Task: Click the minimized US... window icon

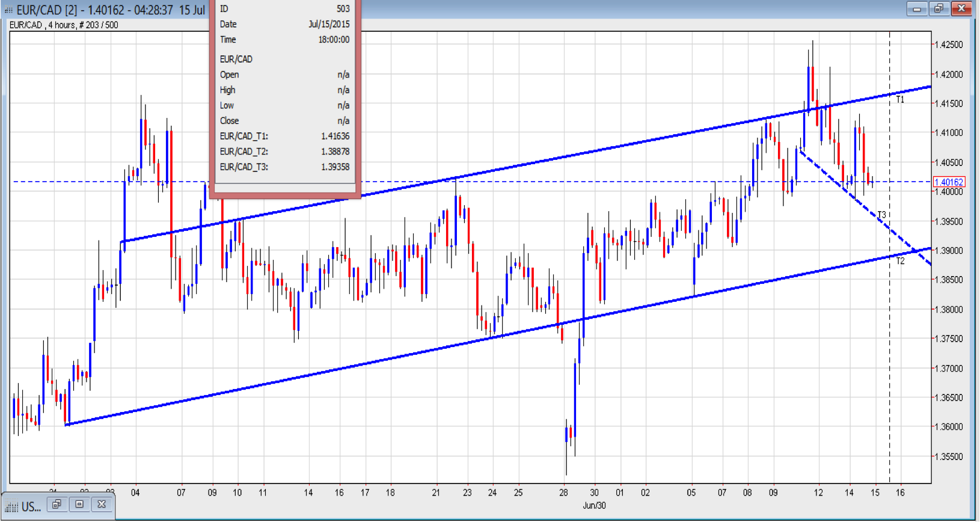Action: [11, 507]
